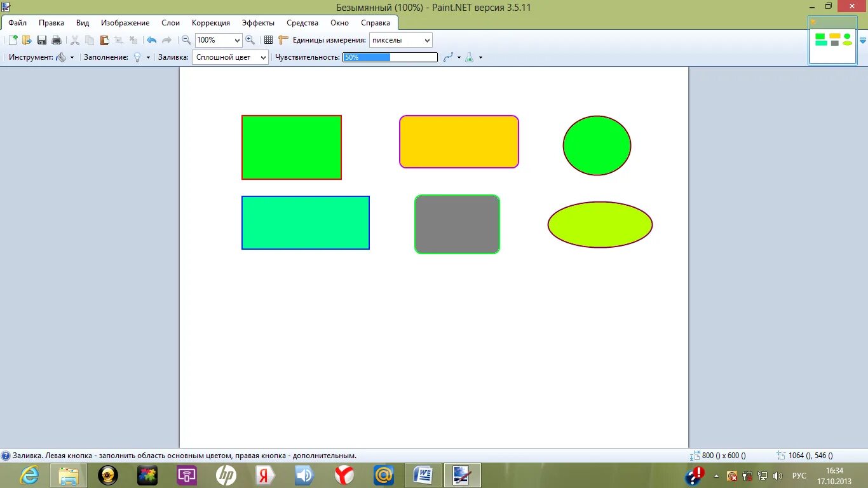The width and height of the screenshot is (868, 488).
Task: Open the Слои menu
Action: 171,23
